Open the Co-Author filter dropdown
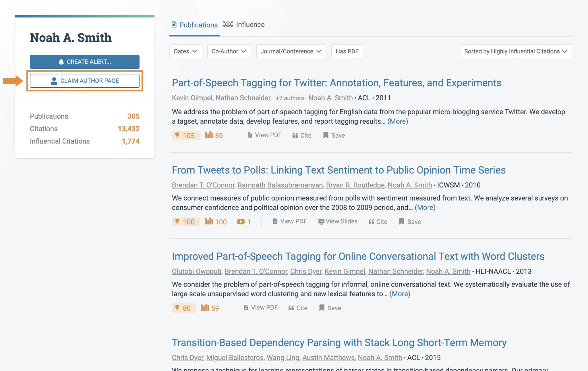 coord(229,51)
